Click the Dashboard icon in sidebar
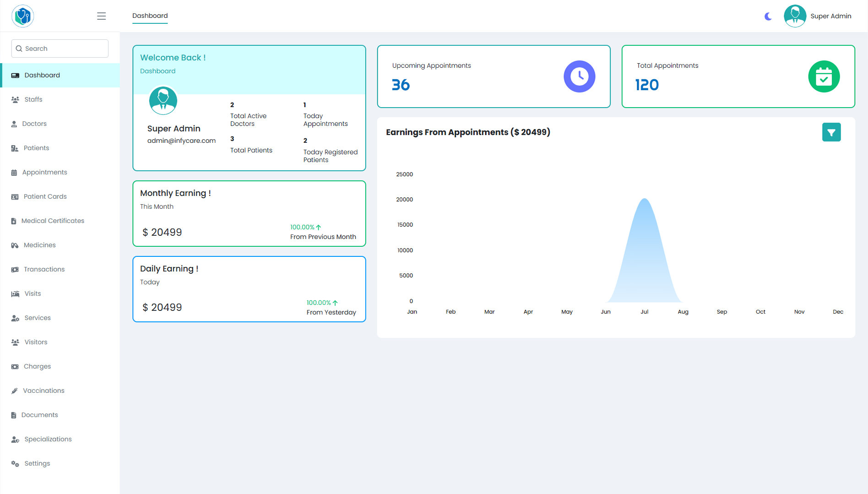 [x=15, y=75]
